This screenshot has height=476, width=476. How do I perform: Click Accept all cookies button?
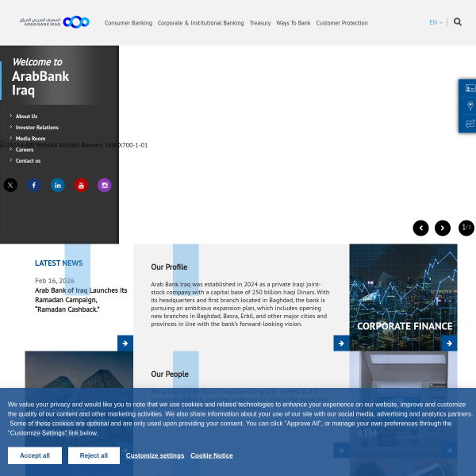[35, 455]
